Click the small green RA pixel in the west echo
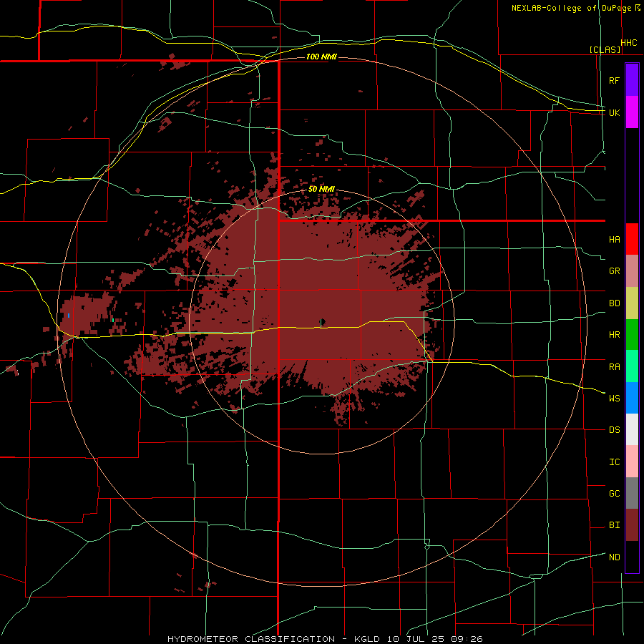Viewport: 644px width, 644px height. 113,320
